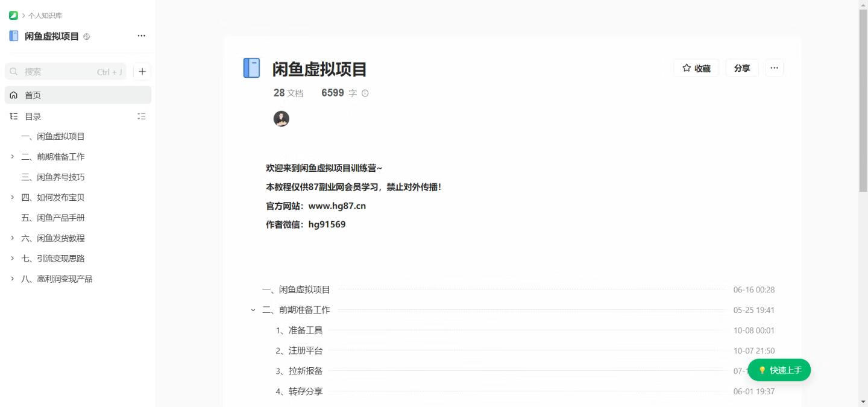The width and height of the screenshot is (868, 407).
Task: Click the 28 文档 count text
Action: (288, 93)
